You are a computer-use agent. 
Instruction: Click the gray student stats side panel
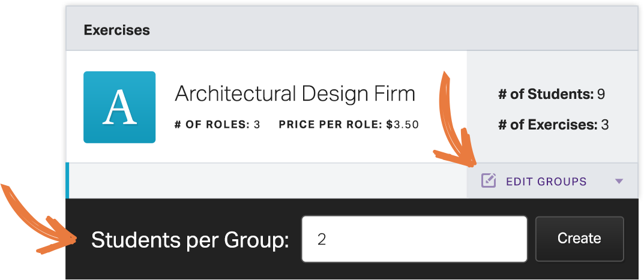tap(552, 107)
